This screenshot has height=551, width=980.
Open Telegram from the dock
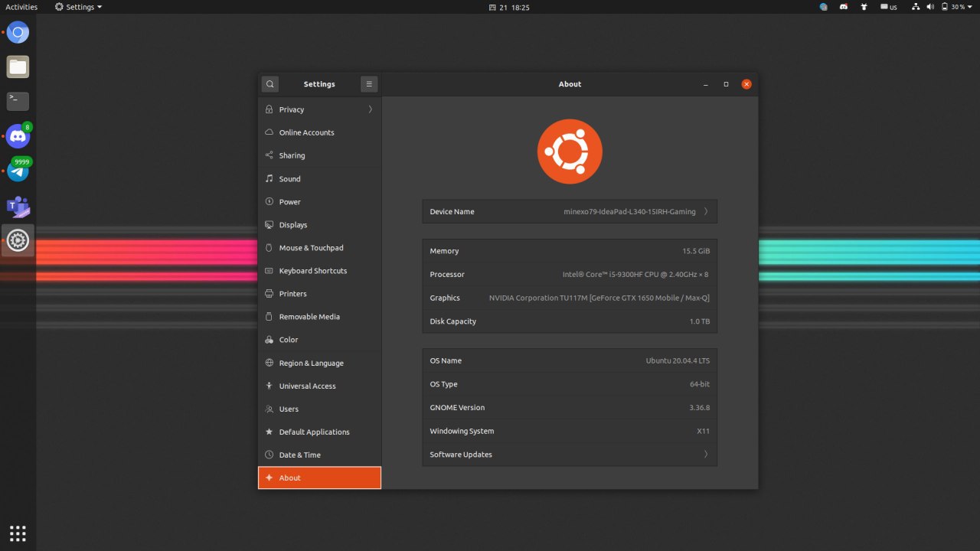pos(18,171)
